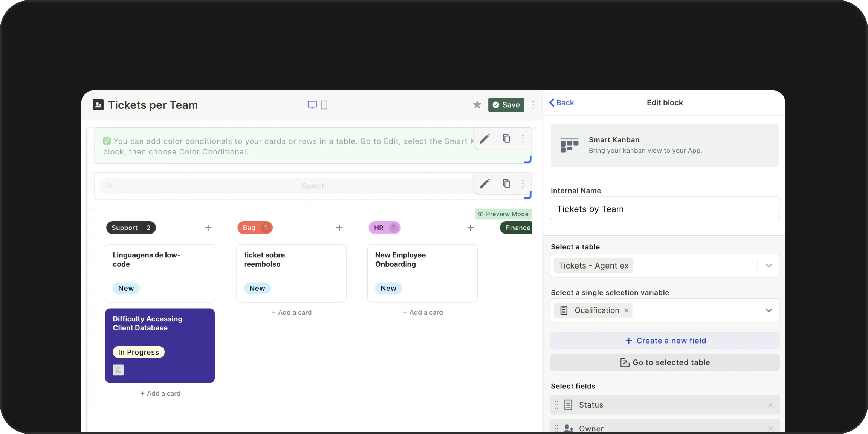Image resolution: width=868 pixels, height=434 pixels.
Task: Click the Owner field's people icon
Action: coord(569,428)
